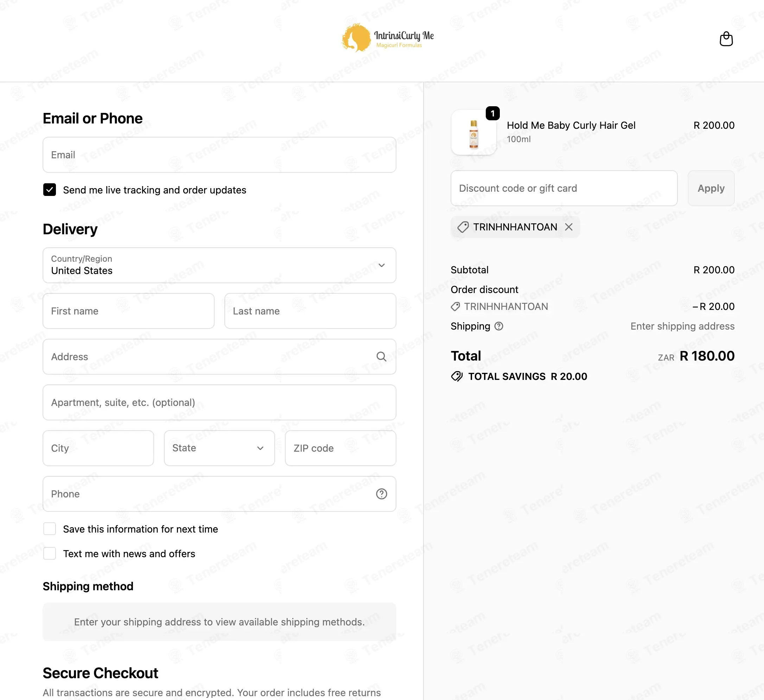Click the Order discount label
Screen dimensions: 764x700
coord(484,289)
